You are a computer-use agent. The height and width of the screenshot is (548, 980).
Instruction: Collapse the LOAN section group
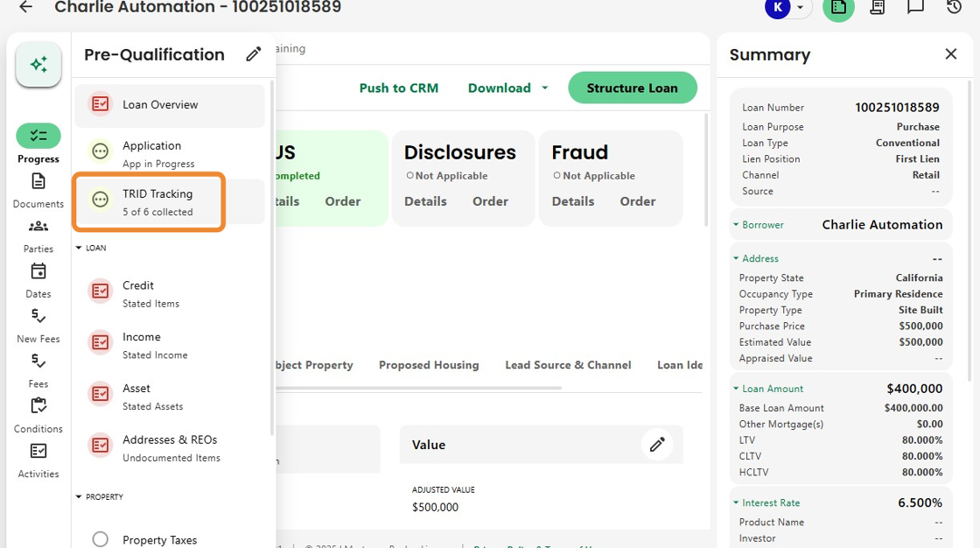(x=80, y=248)
